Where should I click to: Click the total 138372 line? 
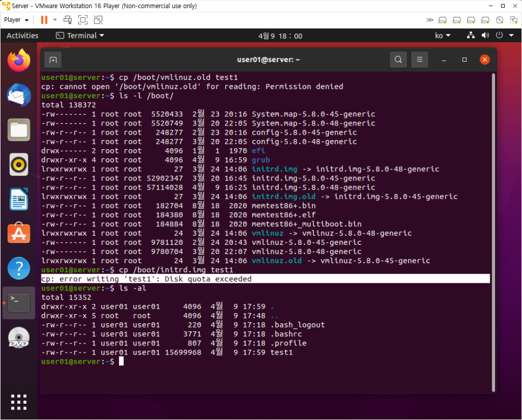point(69,105)
